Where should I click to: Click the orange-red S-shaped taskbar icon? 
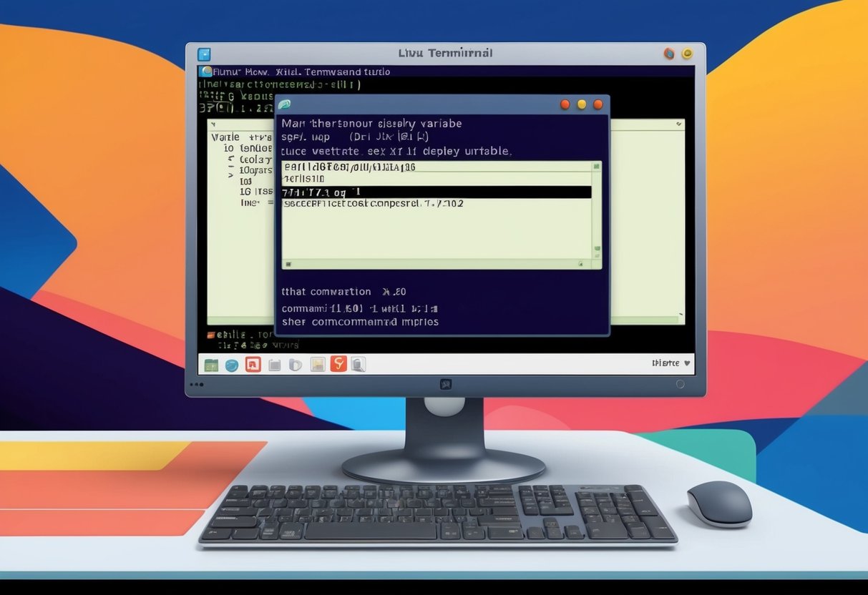338,364
